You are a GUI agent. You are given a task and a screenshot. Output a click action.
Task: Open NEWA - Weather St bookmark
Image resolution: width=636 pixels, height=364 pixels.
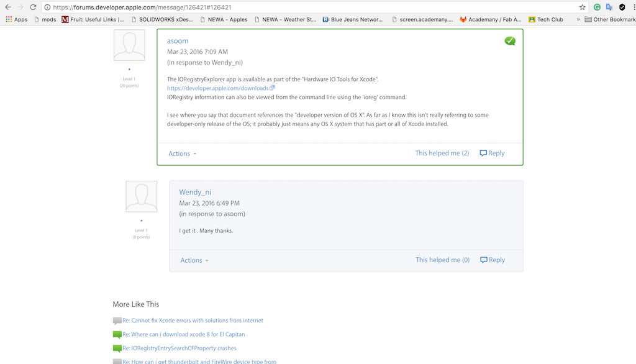[285, 19]
